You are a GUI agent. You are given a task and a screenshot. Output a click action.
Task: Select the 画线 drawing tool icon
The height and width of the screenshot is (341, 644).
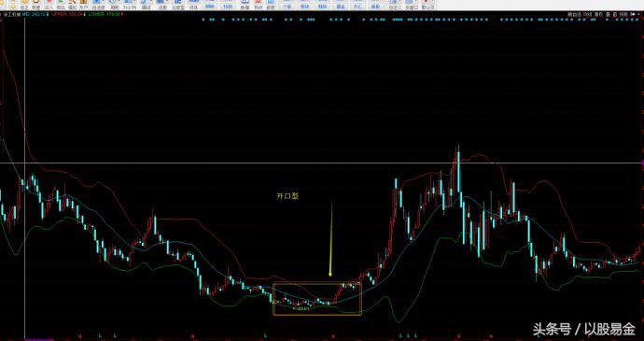coord(146,5)
